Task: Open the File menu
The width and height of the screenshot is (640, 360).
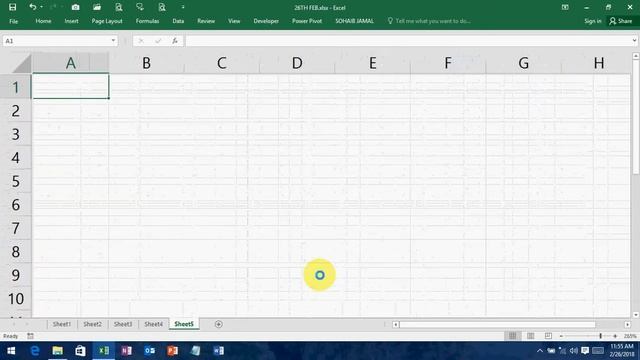Action: [x=13, y=21]
